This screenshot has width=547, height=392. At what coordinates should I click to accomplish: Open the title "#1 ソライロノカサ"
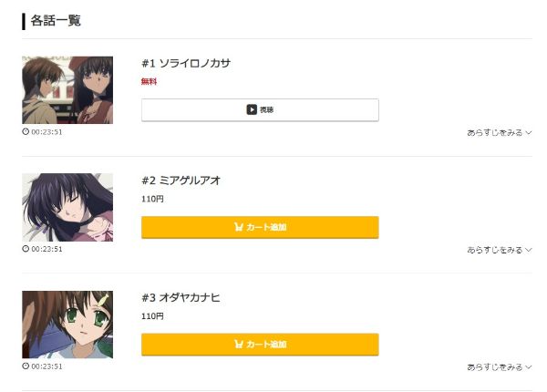(x=186, y=64)
